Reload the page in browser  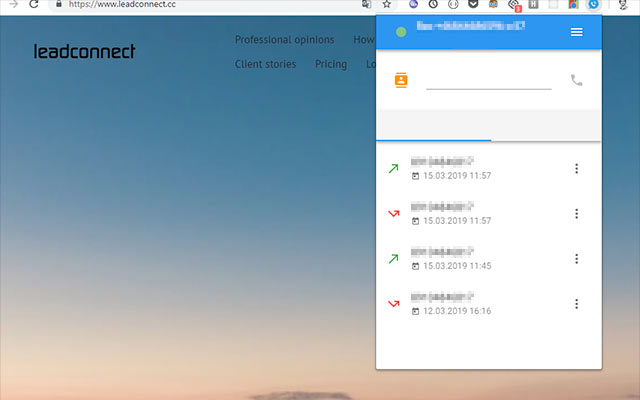click(x=33, y=4)
